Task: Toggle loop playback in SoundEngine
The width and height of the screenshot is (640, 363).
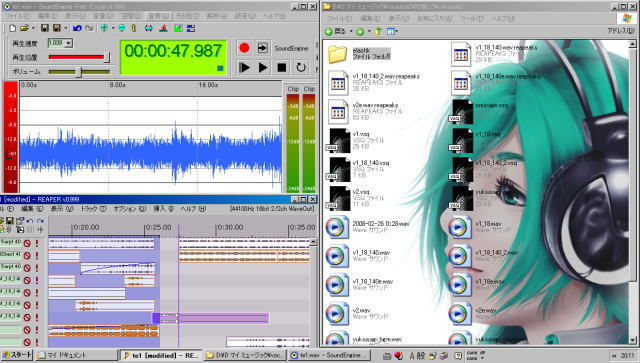Action: pos(301,67)
